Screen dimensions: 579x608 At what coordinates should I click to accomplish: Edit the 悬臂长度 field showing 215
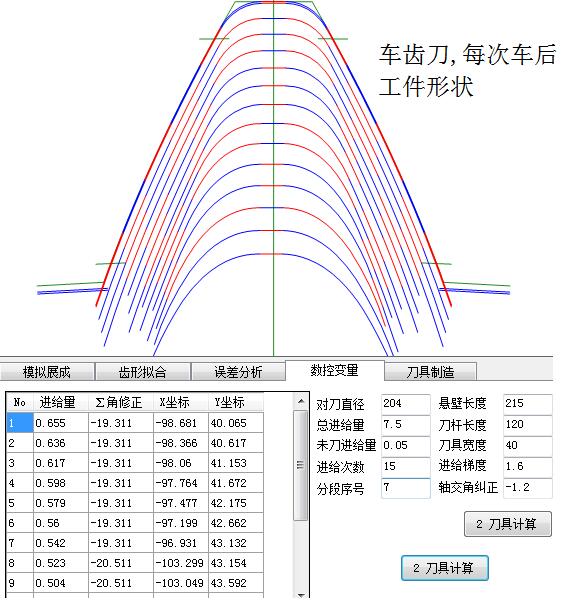click(527, 404)
